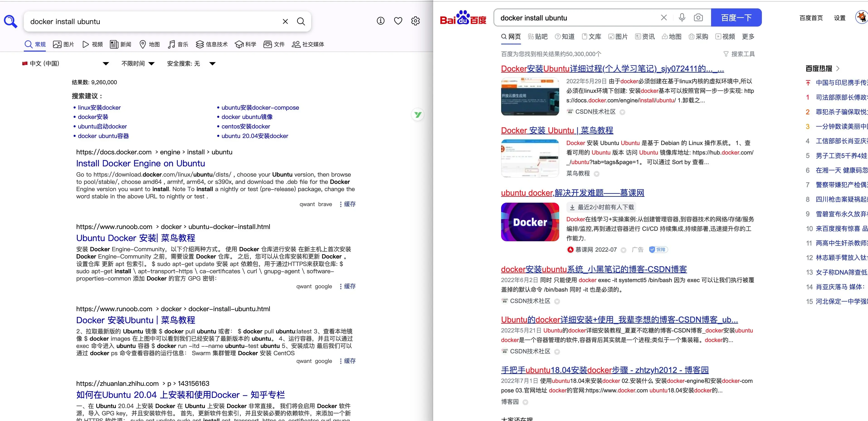Click the Baidu user avatar
The width and height of the screenshot is (868, 421).
click(x=862, y=17)
